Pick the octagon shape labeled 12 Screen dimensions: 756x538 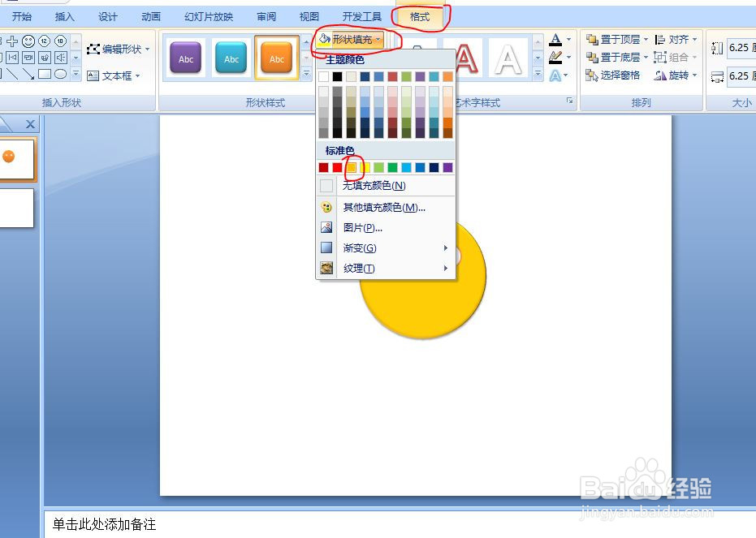point(45,41)
